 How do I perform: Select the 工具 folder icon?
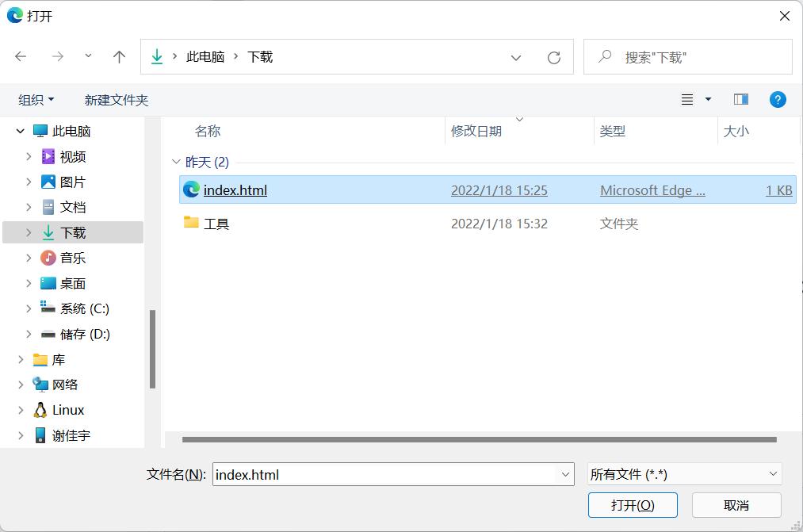[x=191, y=223]
